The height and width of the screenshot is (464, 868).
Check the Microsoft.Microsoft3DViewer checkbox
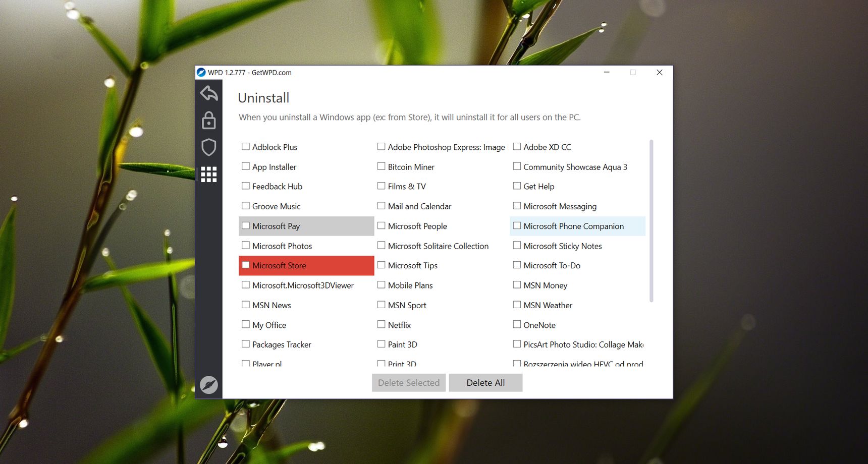[x=246, y=285]
